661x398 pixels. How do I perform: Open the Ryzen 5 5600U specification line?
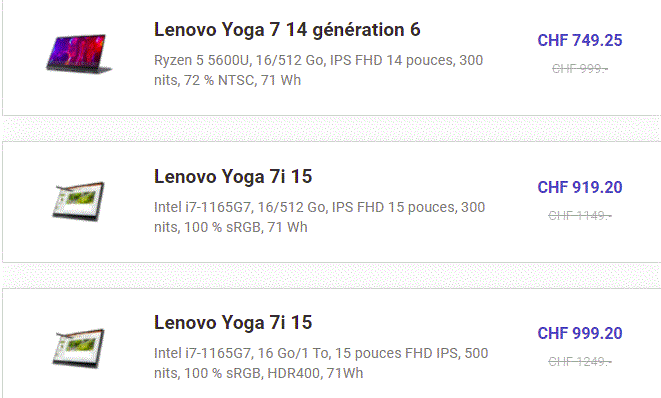pos(318,60)
